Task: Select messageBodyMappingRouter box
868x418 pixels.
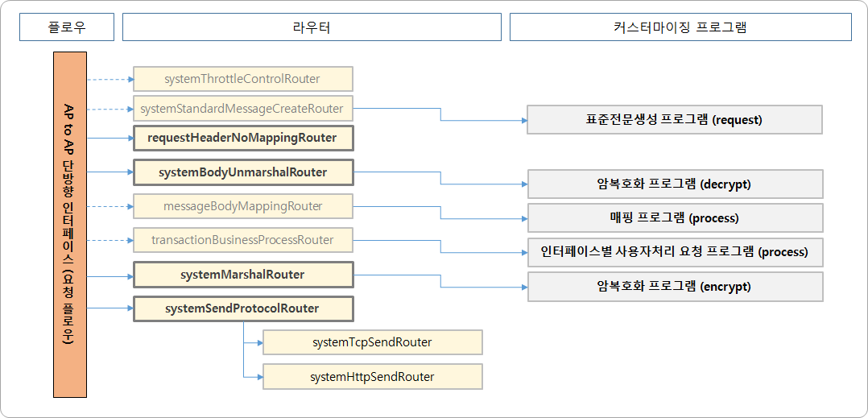Action: coord(243,206)
